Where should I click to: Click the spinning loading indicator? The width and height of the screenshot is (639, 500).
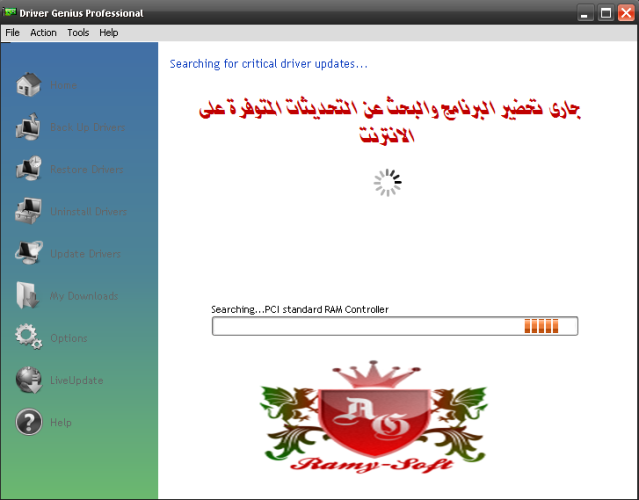[387, 183]
